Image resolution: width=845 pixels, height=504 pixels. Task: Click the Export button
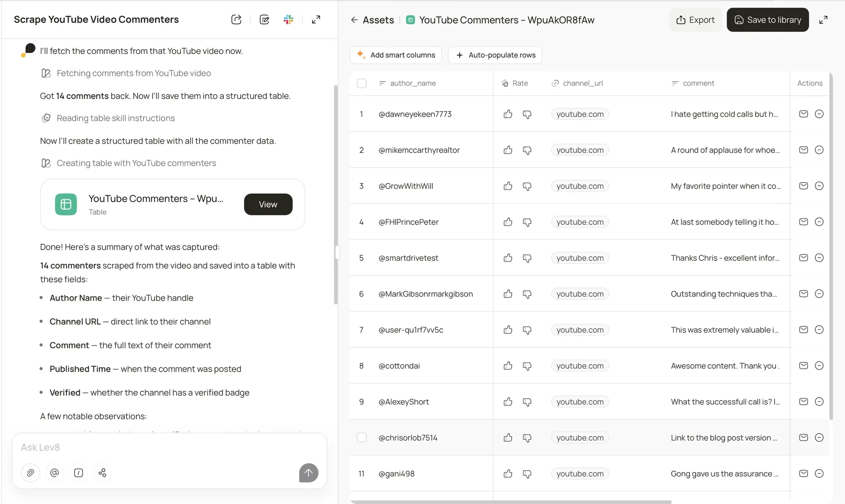(x=695, y=20)
